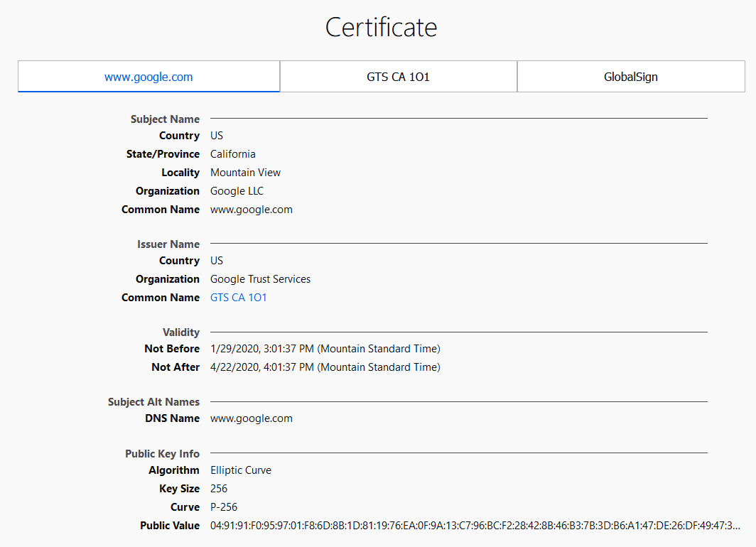Click the subject Country value US
756x547 pixels.
[217, 136]
